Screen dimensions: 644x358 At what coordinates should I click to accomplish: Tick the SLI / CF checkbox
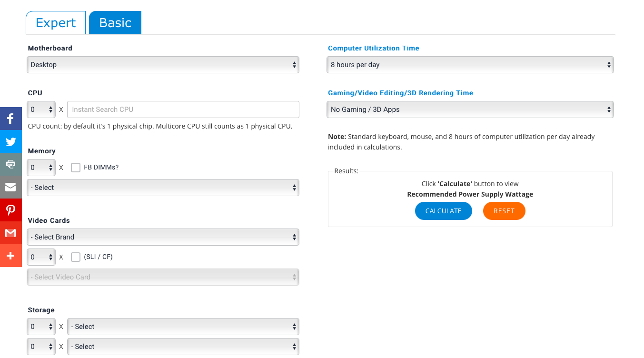[x=76, y=257]
